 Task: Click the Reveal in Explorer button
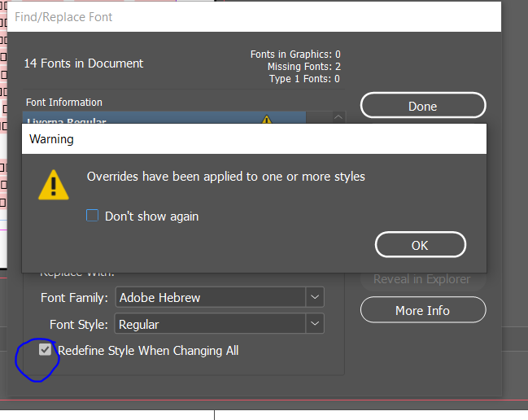422,279
